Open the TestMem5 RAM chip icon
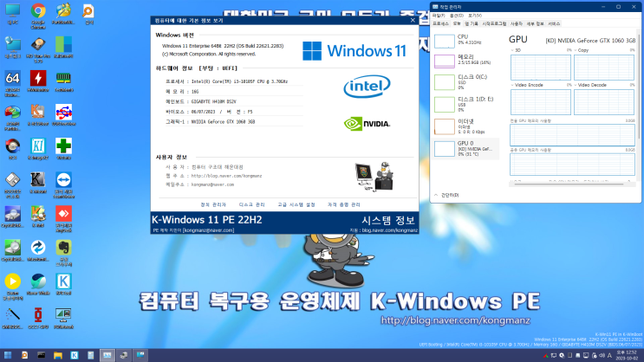The width and height of the screenshot is (644, 362). pos(63,81)
